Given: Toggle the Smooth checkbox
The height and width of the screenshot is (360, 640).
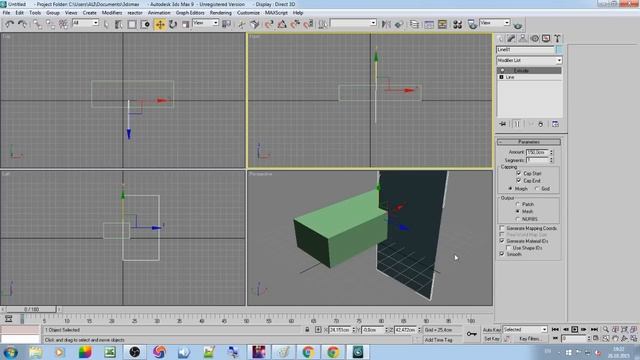Looking at the screenshot, I should [502, 253].
